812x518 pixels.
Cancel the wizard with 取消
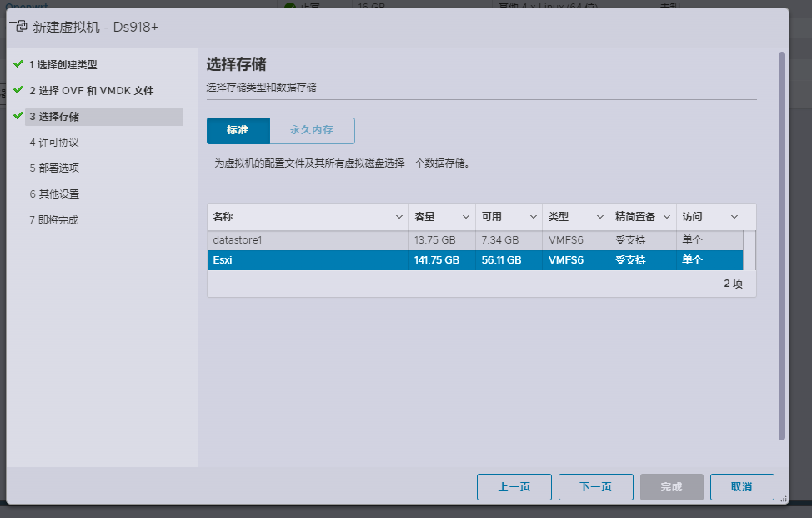(741, 487)
